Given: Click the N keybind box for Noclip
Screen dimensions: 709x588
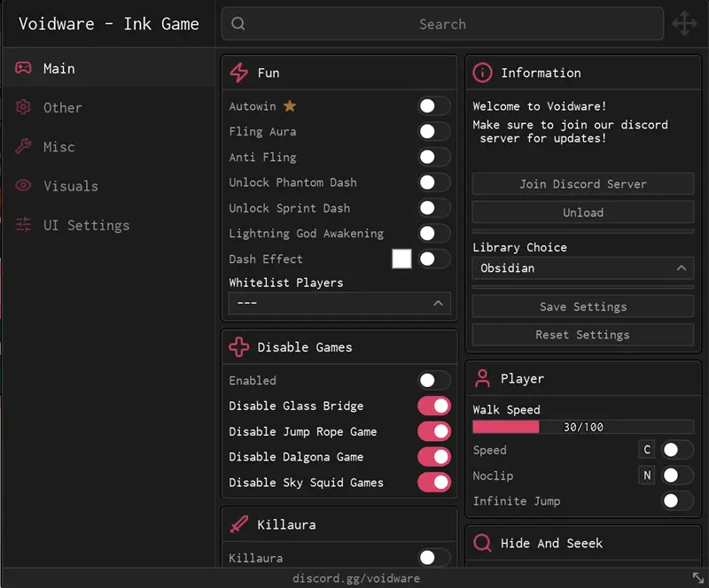Looking at the screenshot, I should pos(647,476).
